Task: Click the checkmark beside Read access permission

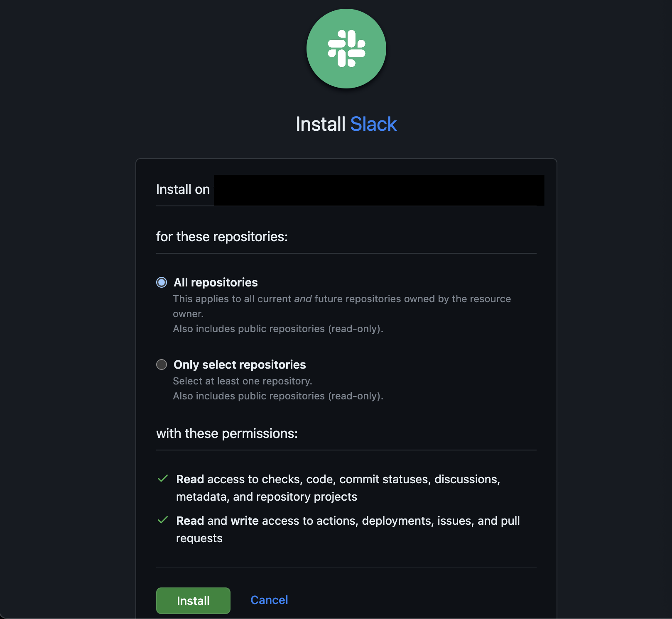Action: (163, 479)
